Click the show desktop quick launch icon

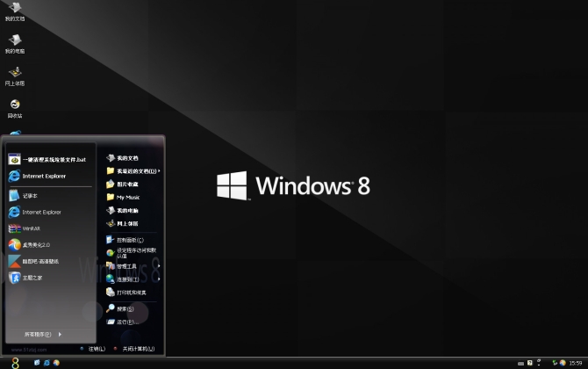tap(37, 363)
